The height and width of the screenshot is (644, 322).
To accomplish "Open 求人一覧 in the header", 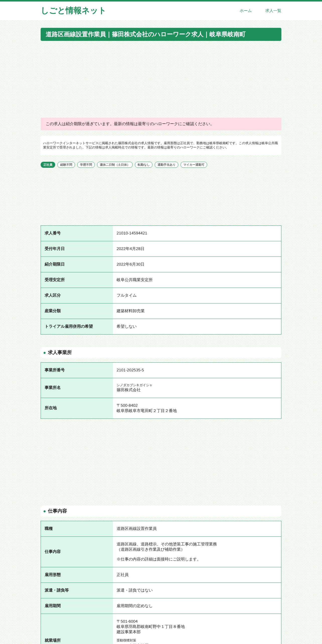I will tap(273, 11).
